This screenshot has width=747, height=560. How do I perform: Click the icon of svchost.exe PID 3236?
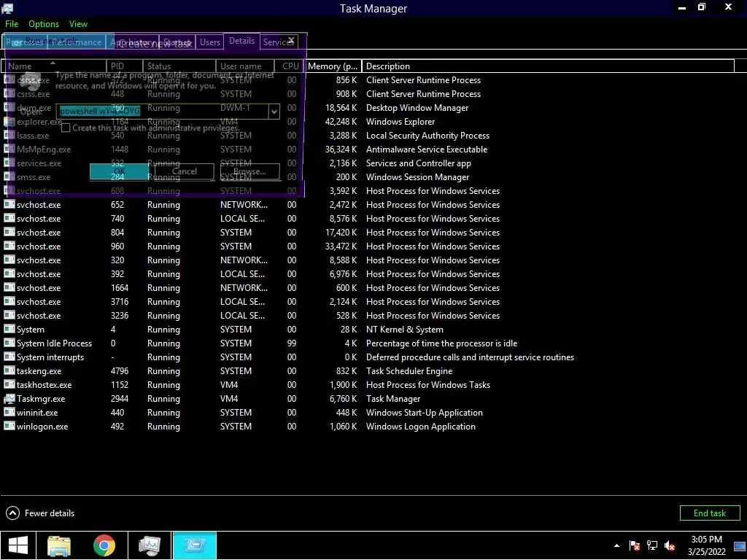[x=9, y=315]
